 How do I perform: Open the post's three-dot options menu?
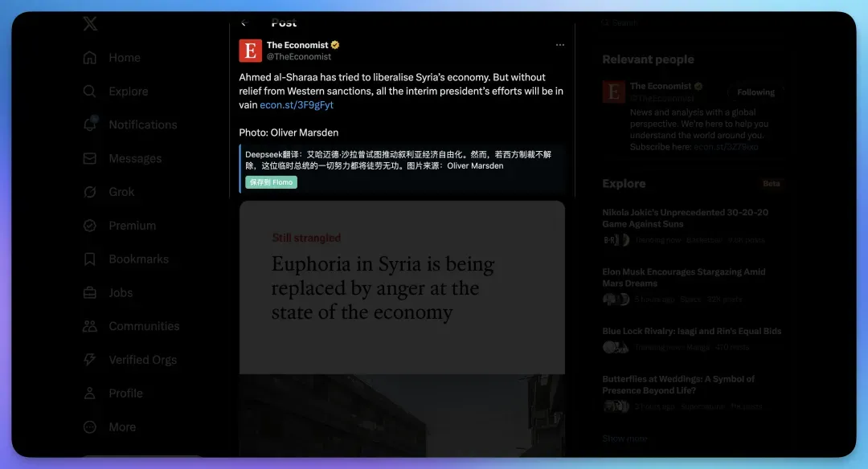[560, 45]
